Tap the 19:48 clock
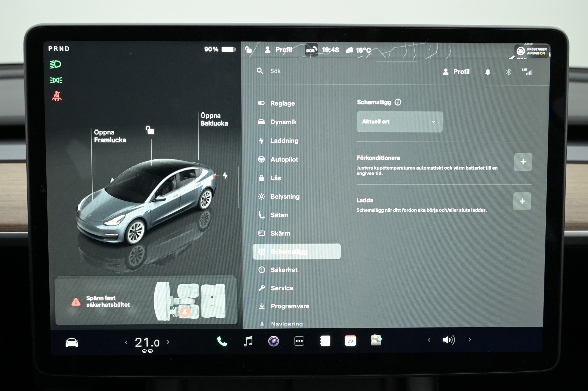 click(330, 50)
